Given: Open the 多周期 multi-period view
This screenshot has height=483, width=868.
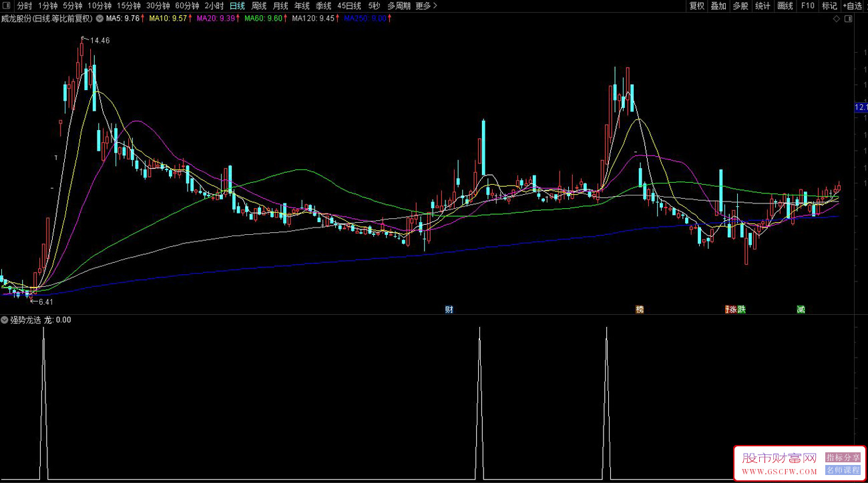Looking at the screenshot, I should click(x=399, y=6).
